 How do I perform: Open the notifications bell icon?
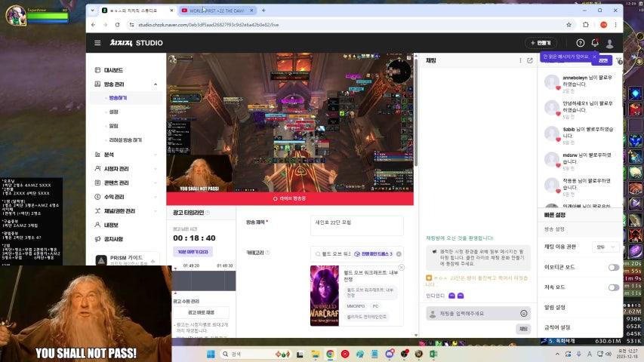[595, 43]
